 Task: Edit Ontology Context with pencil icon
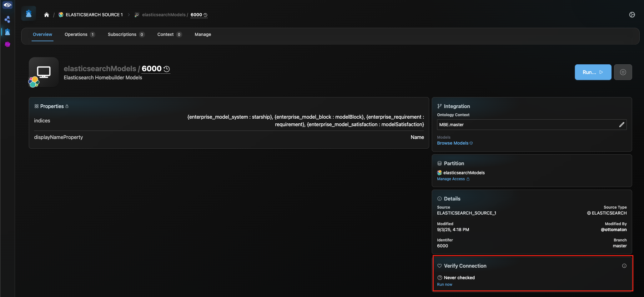[x=621, y=125]
